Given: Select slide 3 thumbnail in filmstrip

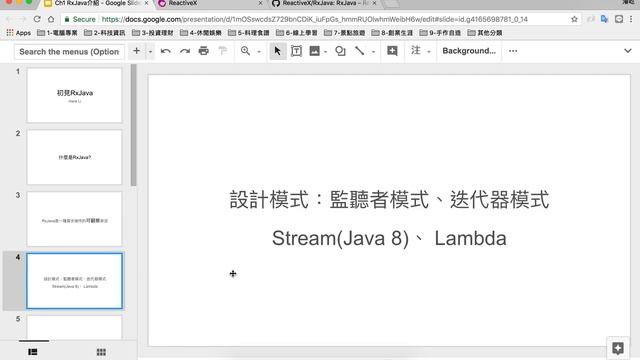Looking at the screenshot, I should pyautogui.click(x=74, y=219).
